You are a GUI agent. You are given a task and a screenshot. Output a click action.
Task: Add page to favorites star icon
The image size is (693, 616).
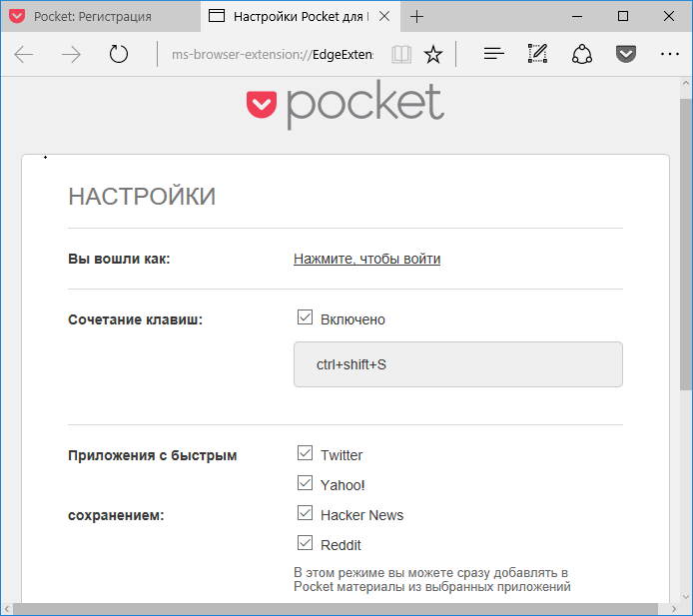[433, 54]
